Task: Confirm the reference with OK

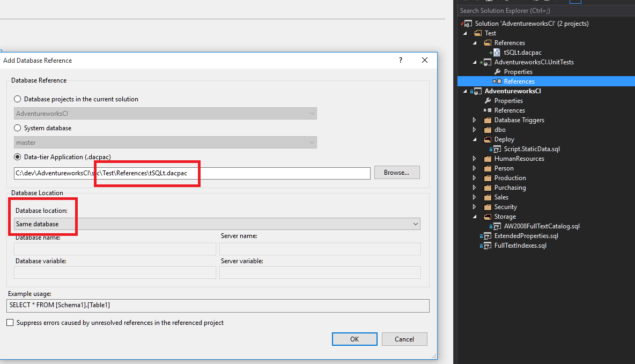Action: pyautogui.click(x=354, y=339)
